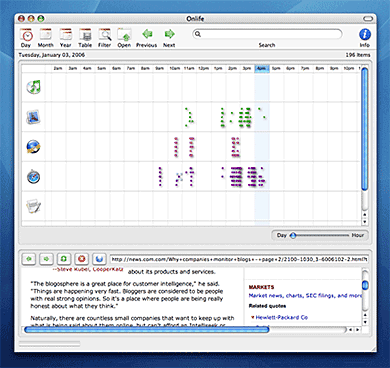Open the Info panel
This screenshot has height=368, width=390.
[x=365, y=37]
